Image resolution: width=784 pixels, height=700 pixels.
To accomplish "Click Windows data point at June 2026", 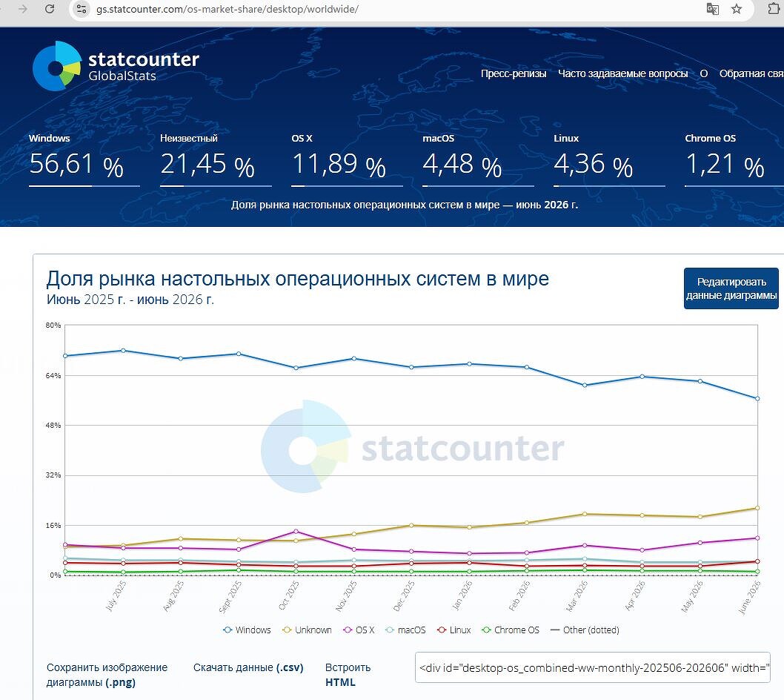I will pos(757,399).
